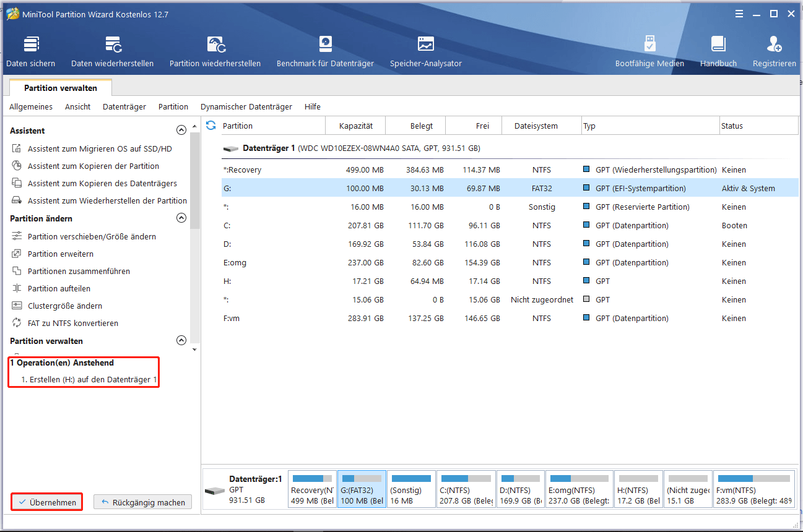Select the G: FAT32 partition row
Image resolution: width=803 pixels, height=532 pixels.
[x=510, y=189]
